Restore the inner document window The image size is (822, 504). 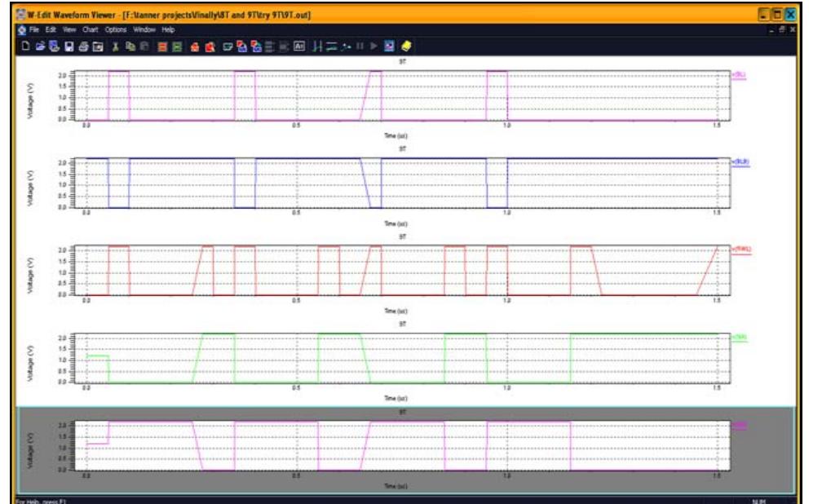[x=782, y=30]
